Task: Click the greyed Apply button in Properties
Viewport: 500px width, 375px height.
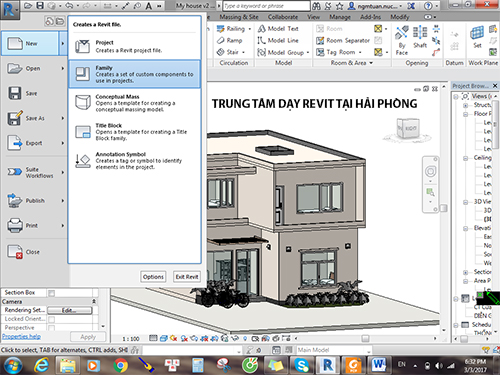Action: tap(88, 337)
